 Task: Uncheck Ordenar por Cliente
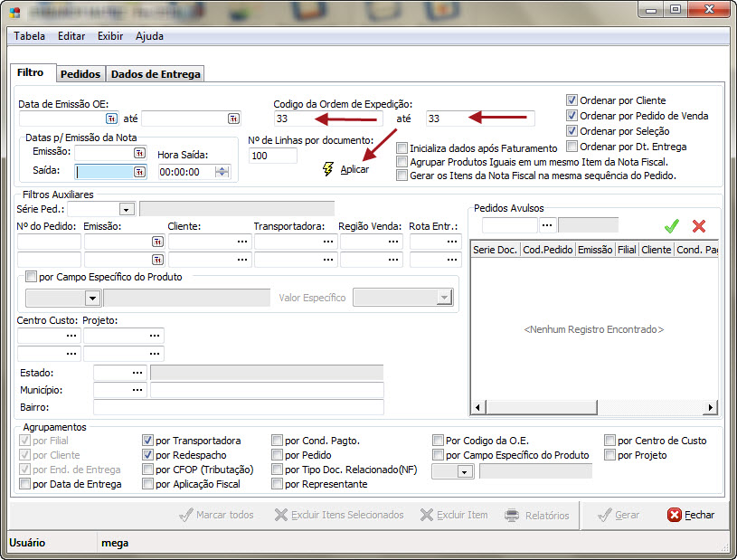pyautogui.click(x=572, y=100)
